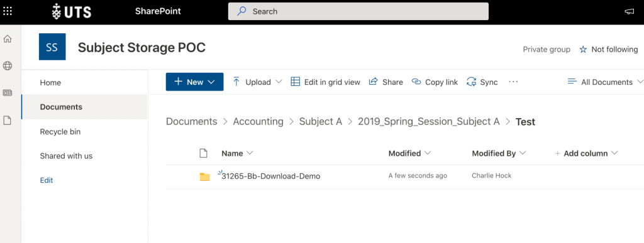Go to 2019_Spring_Session_Subject A breadcrumb
Image resolution: width=644 pixels, height=243 pixels.
click(429, 121)
